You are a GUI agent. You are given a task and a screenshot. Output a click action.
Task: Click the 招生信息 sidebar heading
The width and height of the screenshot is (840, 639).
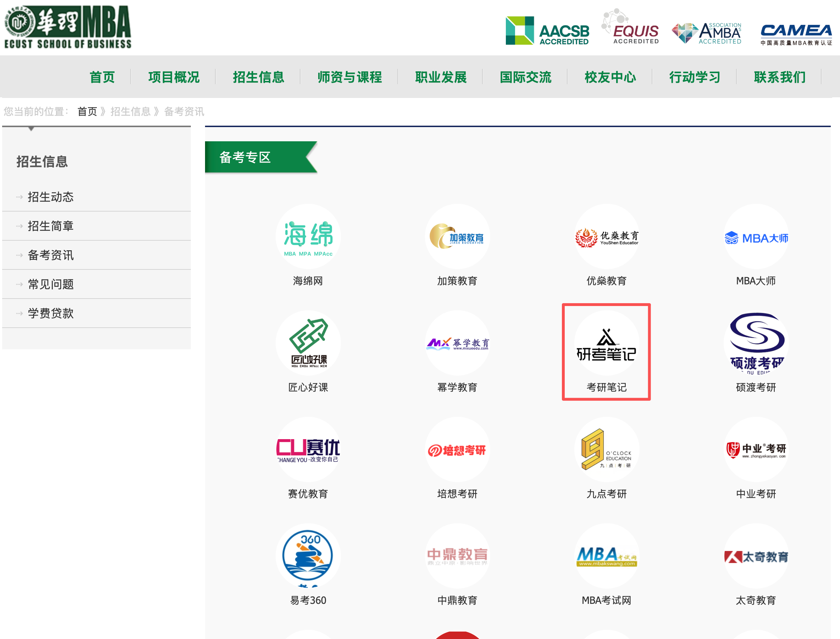(x=42, y=162)
